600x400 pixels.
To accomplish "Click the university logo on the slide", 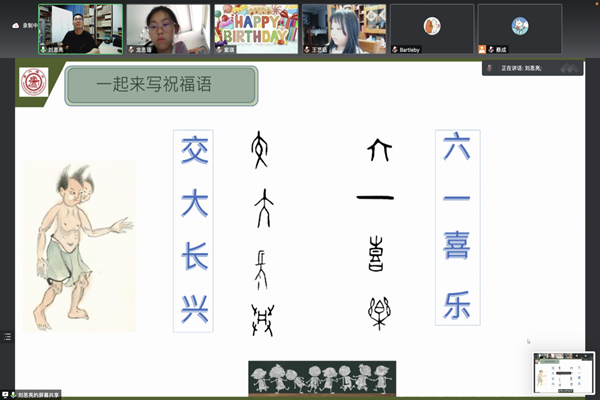I will tap(34, 82).
